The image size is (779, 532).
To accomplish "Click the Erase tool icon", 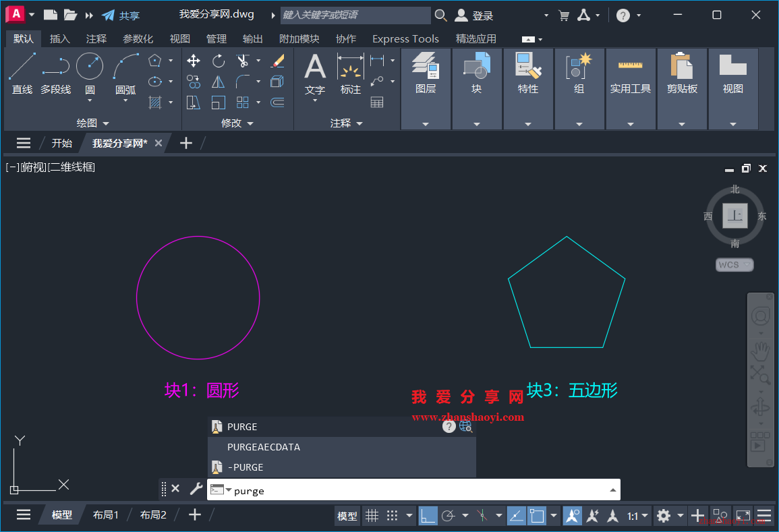I will 277,61.
